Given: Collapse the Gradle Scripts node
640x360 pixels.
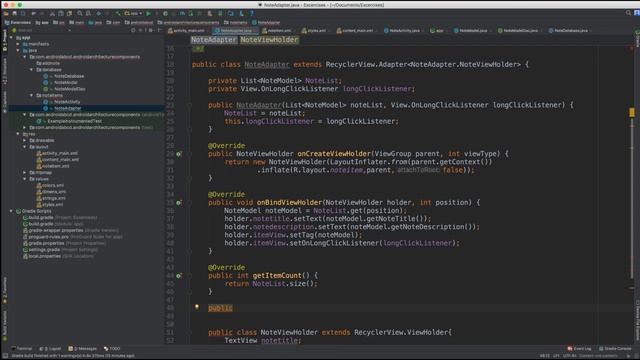Looking at the screenshot, I should (x=11, y=211).
